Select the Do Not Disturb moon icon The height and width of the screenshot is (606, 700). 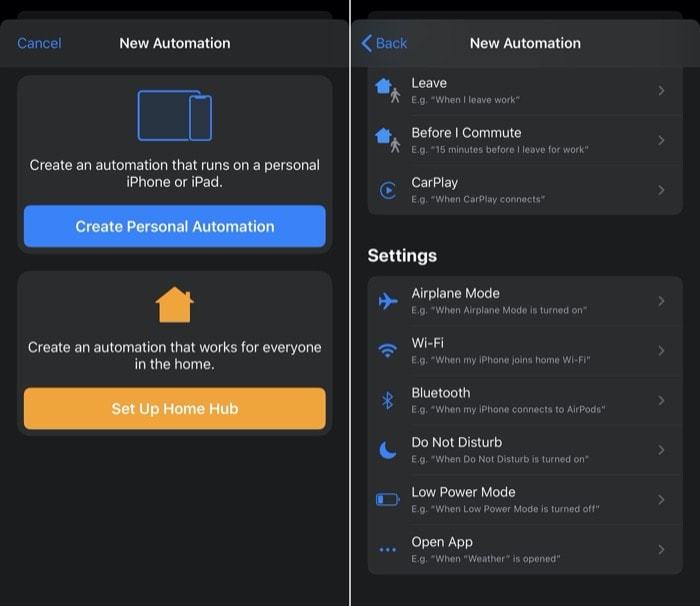click(x=388, y=450)
